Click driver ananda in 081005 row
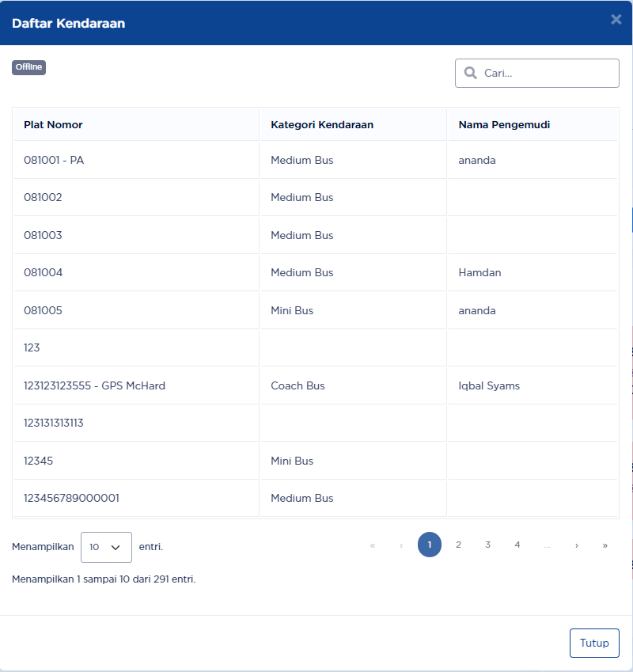633x672 pixels. (x=477, y=311)
